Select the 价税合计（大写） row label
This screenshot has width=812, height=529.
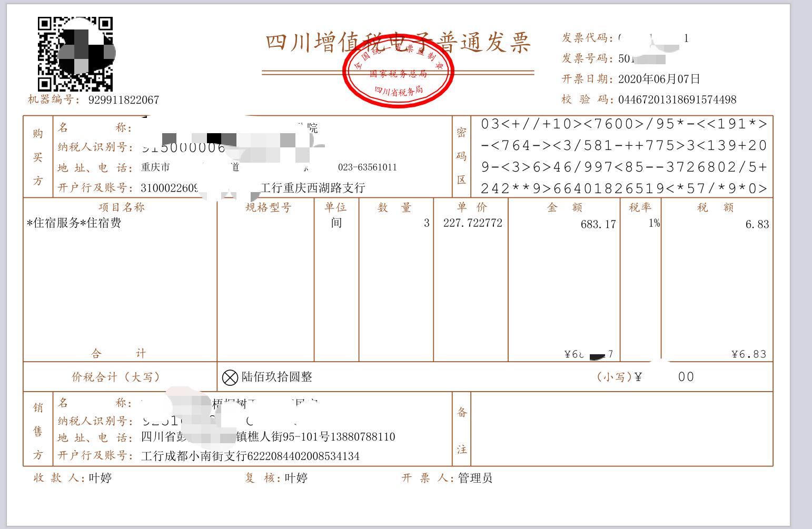click(118, 376)
